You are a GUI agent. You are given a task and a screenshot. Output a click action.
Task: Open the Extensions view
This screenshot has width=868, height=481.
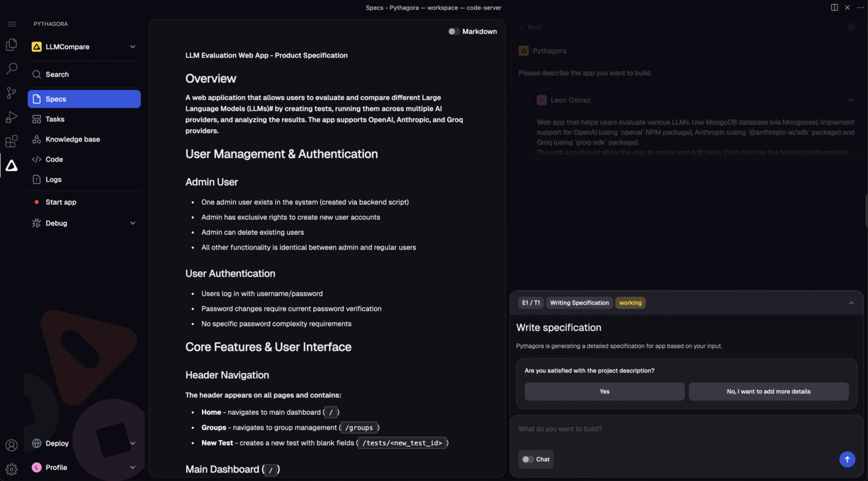click(x=12, y=141)
